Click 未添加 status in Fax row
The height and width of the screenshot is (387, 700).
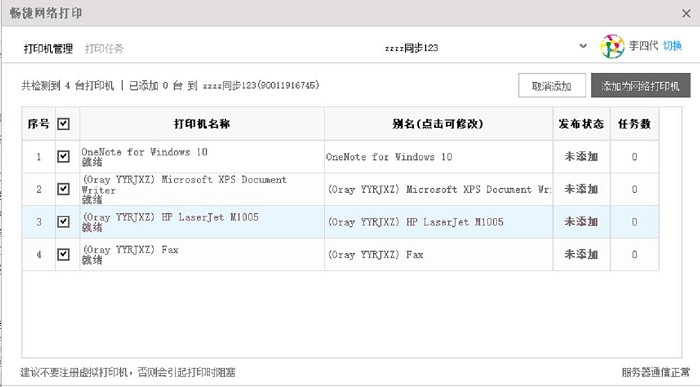[x=581, y=254]
